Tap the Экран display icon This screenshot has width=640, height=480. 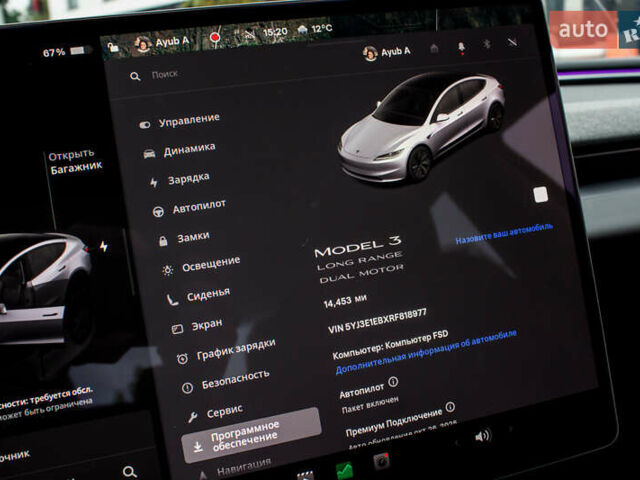pos(177,327)
